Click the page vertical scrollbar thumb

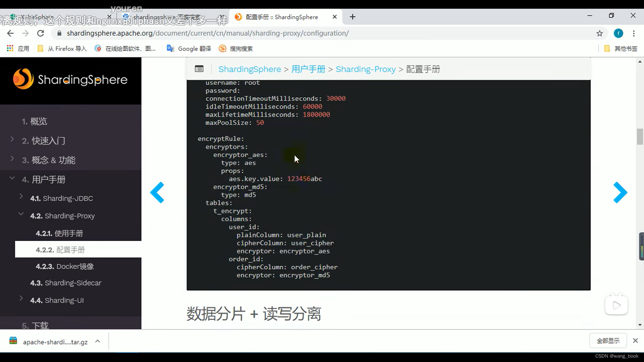[x=640, y=136]
